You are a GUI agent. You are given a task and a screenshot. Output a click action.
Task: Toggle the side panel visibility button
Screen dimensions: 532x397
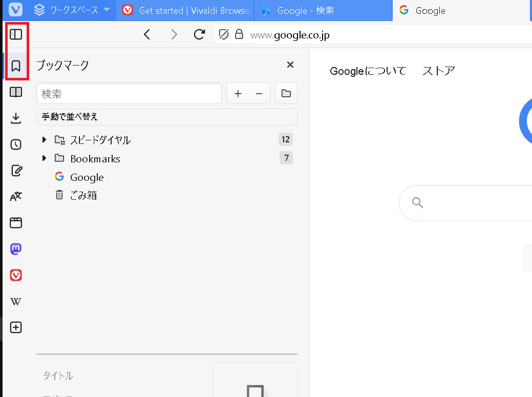point(16,34)
